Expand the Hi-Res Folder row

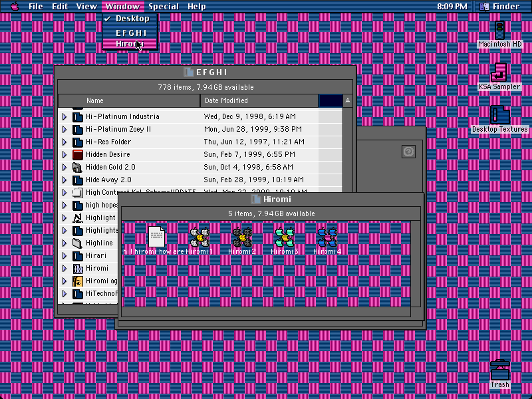click(65, 142)
